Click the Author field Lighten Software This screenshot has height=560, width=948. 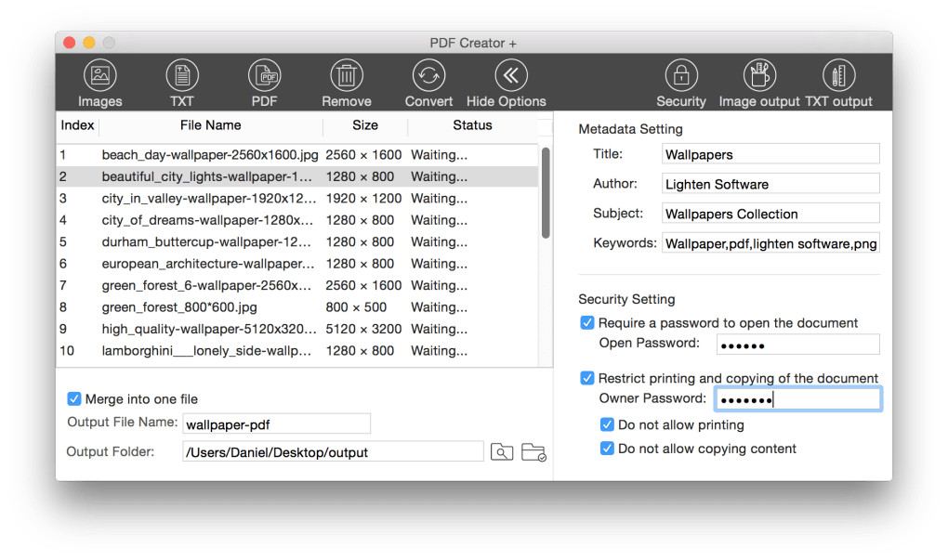point(770,184)
